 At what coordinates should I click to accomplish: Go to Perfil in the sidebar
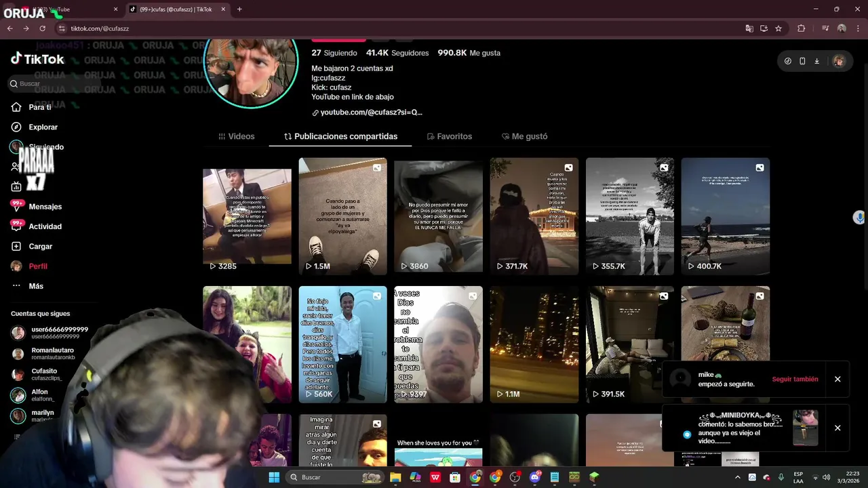(29, 266)
